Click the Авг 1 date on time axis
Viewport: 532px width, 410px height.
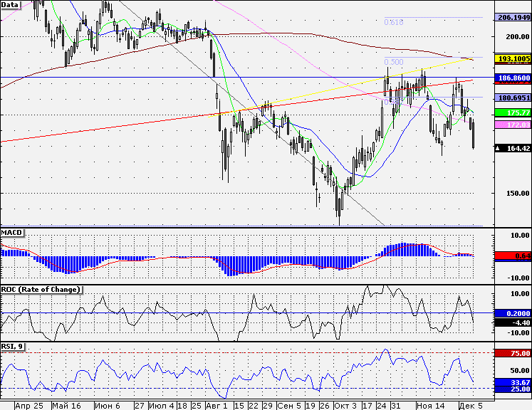[x=217, y=406]
